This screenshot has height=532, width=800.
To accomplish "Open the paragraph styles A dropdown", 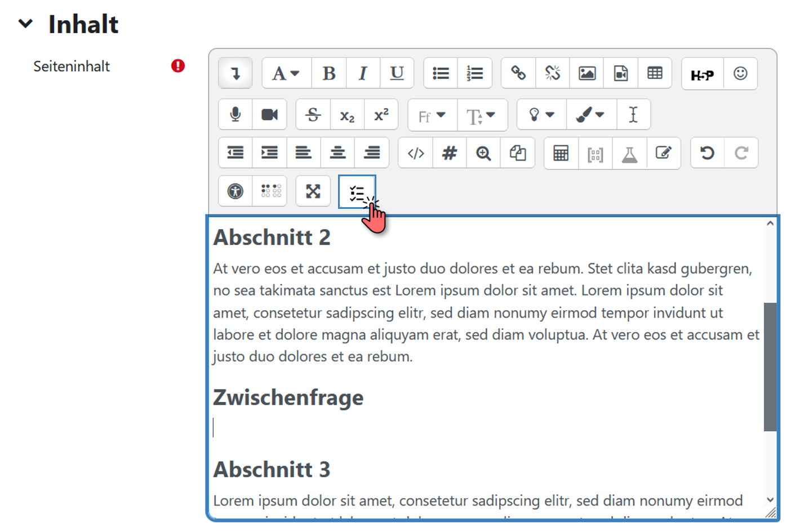I will coord(286,73).
